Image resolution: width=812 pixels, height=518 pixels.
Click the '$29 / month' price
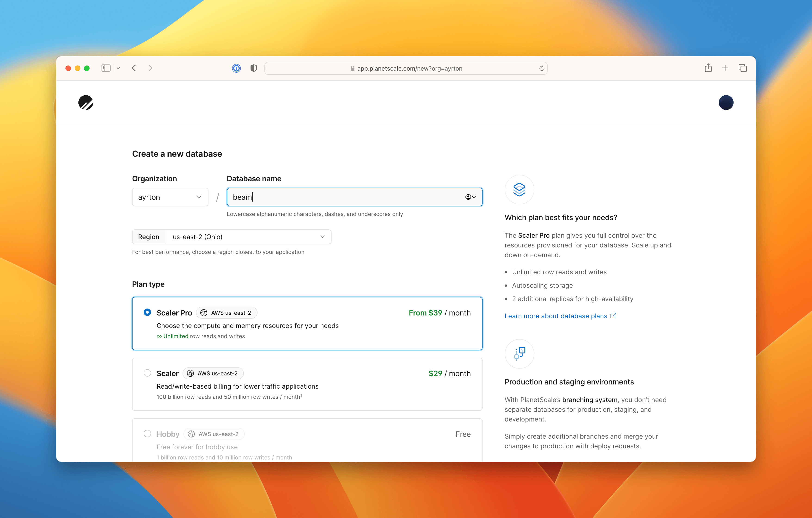pos(449,373)
